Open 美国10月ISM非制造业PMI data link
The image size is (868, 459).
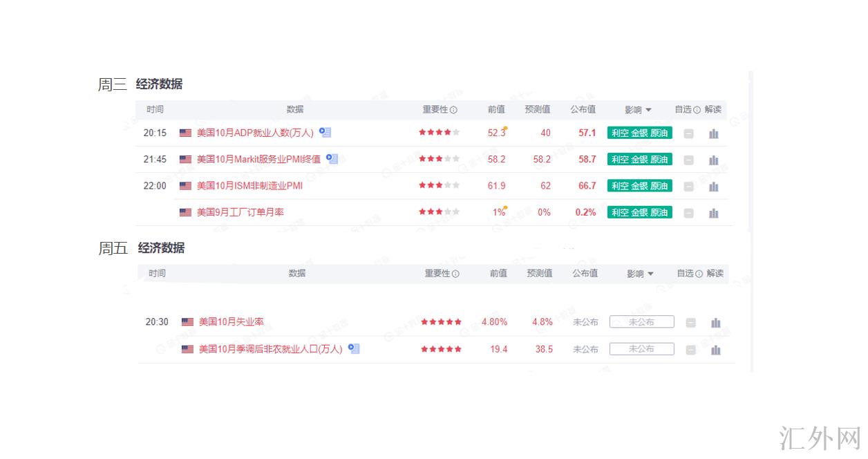[x=249, y=186]
